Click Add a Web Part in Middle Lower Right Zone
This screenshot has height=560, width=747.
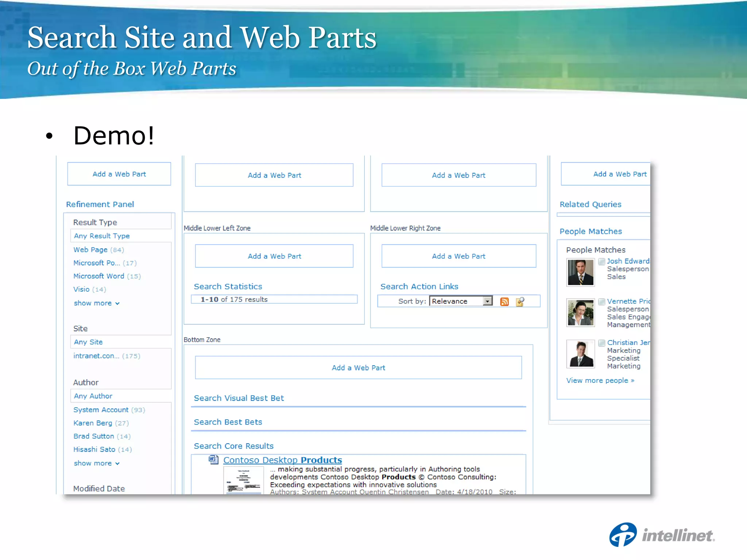click(x=459, y=256)
